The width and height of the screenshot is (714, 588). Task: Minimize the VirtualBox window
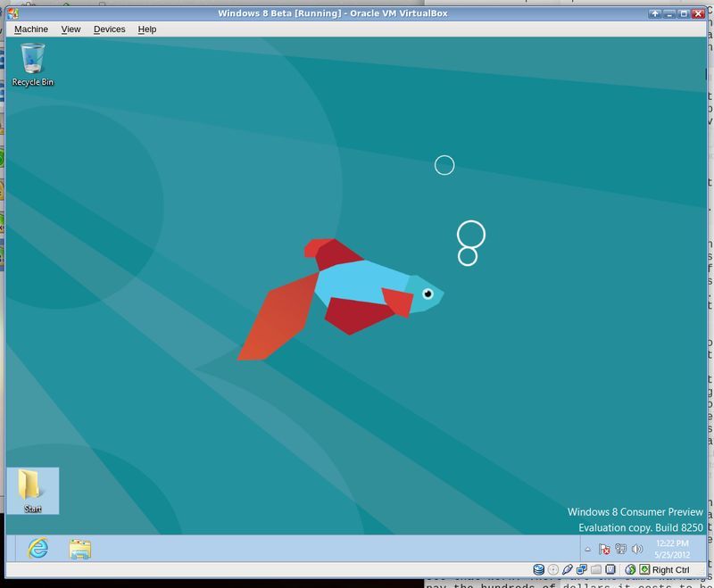point(669,13)
